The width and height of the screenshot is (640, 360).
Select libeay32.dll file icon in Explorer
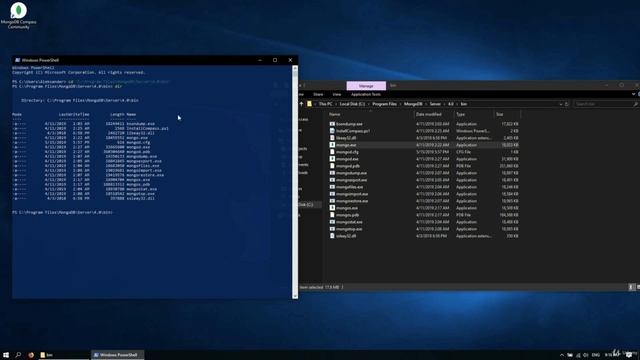pyautogui.click(x=332, y=138)
